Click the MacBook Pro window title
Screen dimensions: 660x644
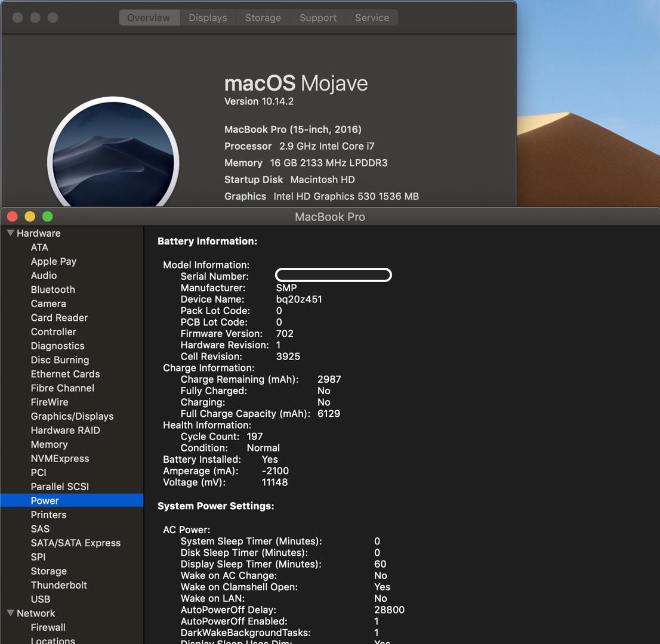coord(330,217)
